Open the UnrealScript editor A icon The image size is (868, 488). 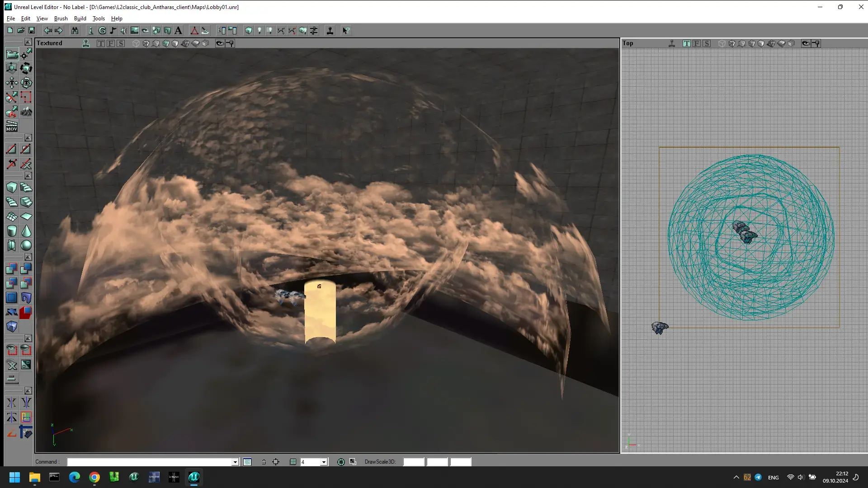pyautogui.click(x=178, y=30)
